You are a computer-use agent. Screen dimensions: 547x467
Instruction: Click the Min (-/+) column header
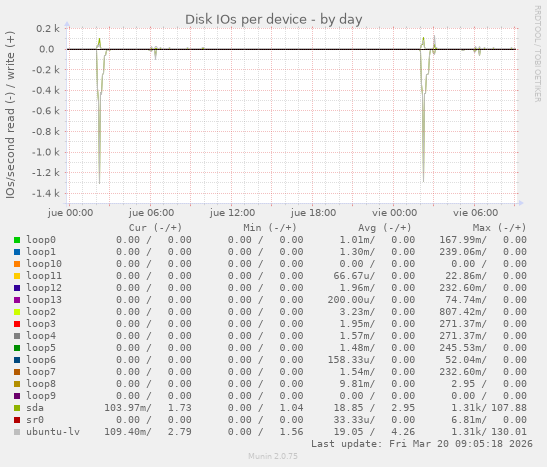(270, 228)
